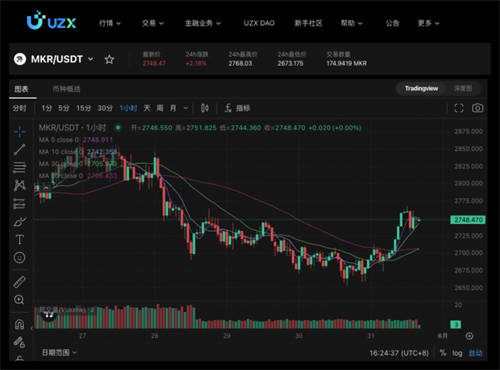Open the indicators button
The image size is (500, 370).
tap(238, 108)
